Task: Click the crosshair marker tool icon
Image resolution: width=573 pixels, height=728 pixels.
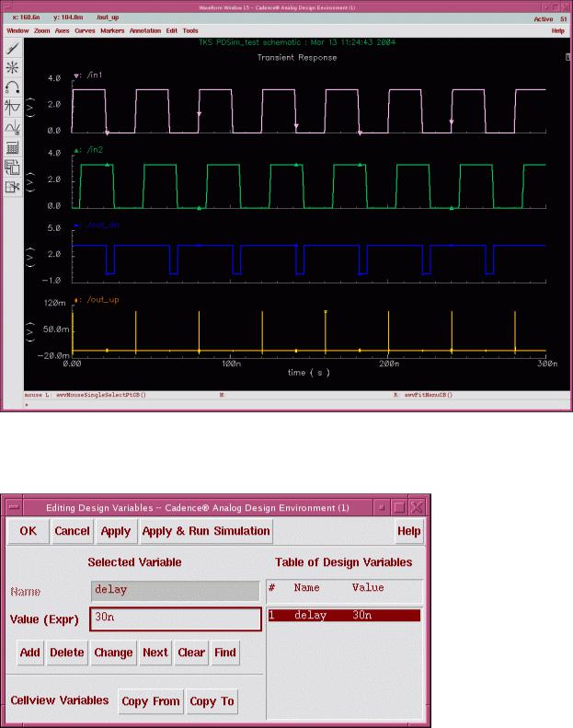Action: coord(13,68)
